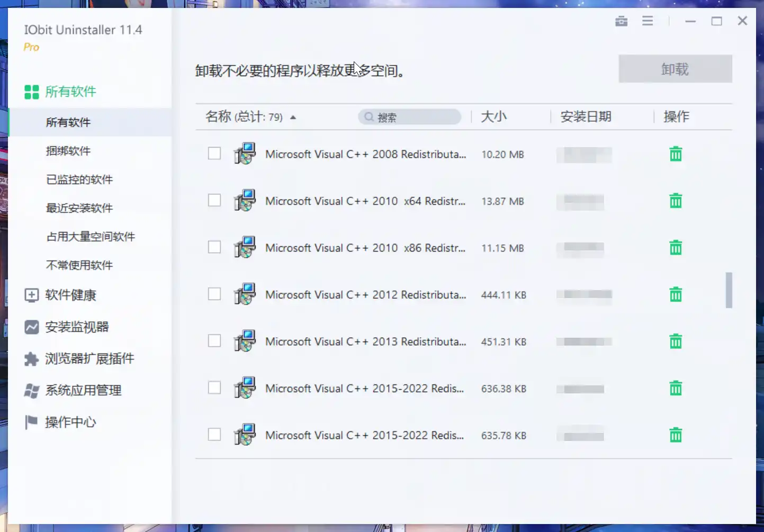The height and width of the screenshot is (532, 764).
Task: Click the installer icon of Visual C++ 2013
Action: (x=245, y=341)
